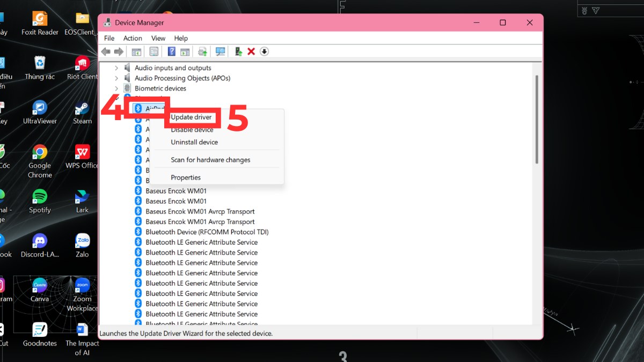This screenshot has height=362, width=644.
Task: Click the Bluetooth icon next to RFCOMM Protocol TDI
Action: click(x=138, y=232)
